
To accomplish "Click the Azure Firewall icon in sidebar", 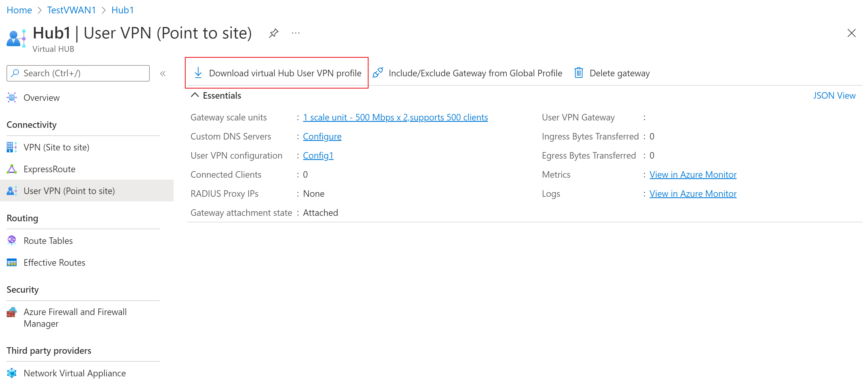I will 12,312.
